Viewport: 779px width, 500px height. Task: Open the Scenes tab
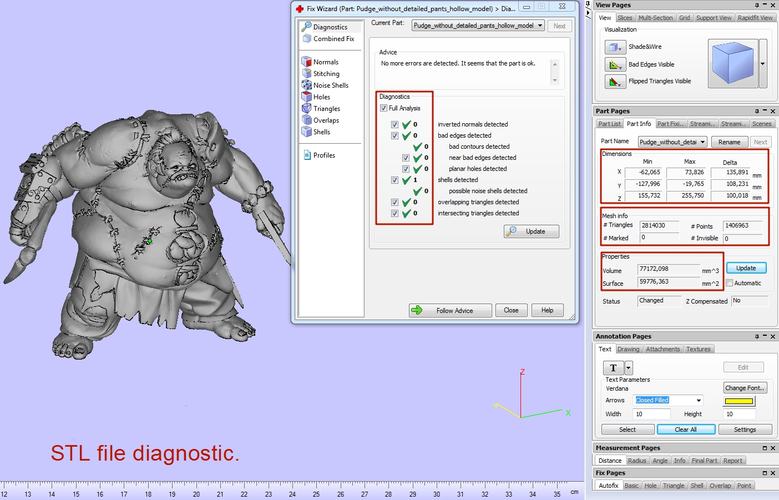click(762, 124)
